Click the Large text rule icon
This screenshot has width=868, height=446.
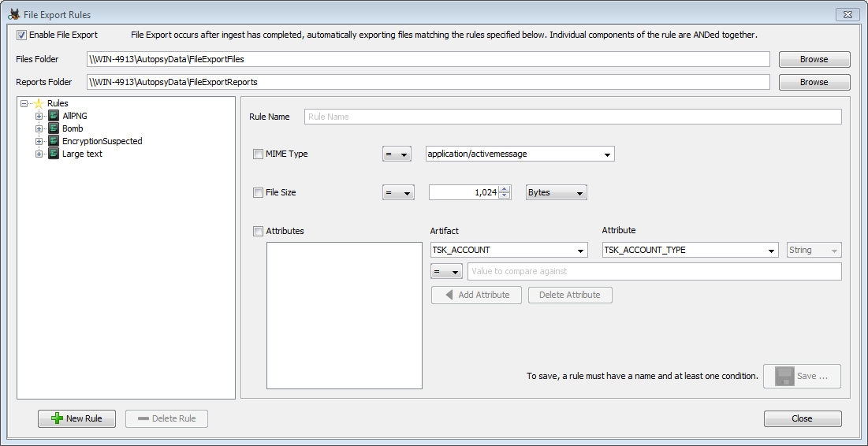(x=54, y=154)
